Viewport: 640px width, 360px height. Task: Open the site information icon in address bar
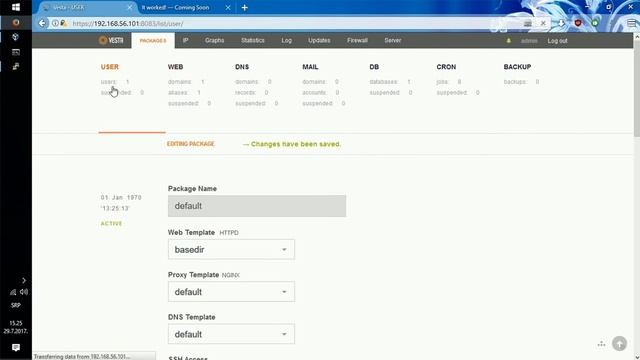55,23
